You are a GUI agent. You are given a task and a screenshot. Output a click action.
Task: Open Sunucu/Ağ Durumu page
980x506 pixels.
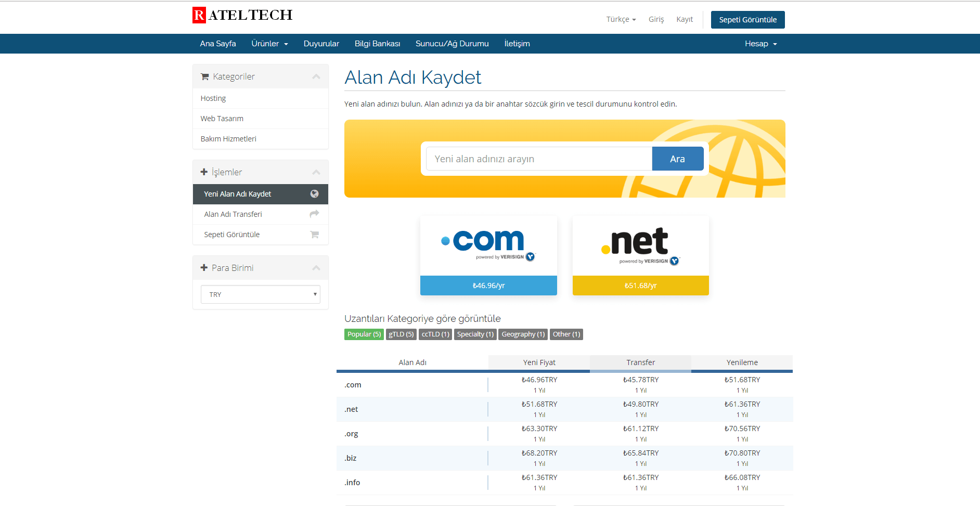click(452, 44)
